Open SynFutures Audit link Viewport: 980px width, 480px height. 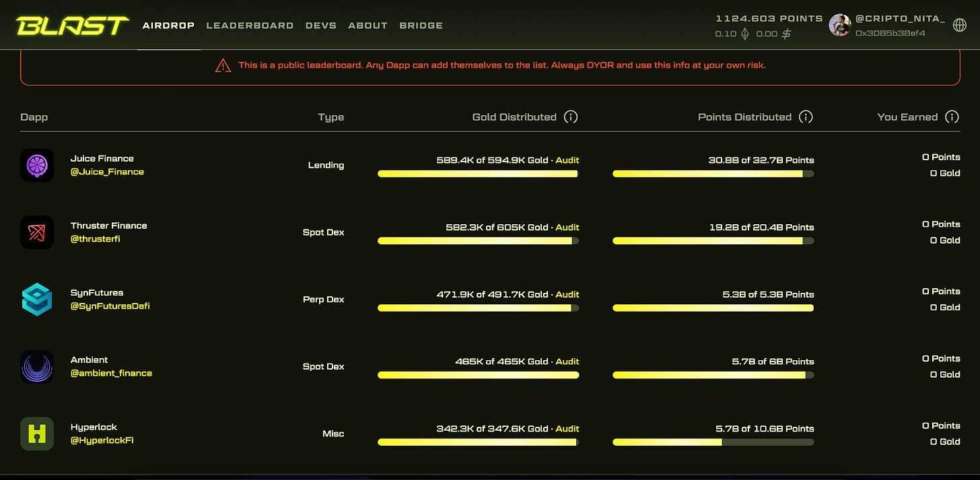pyautogui.click(x=567, y=294)
